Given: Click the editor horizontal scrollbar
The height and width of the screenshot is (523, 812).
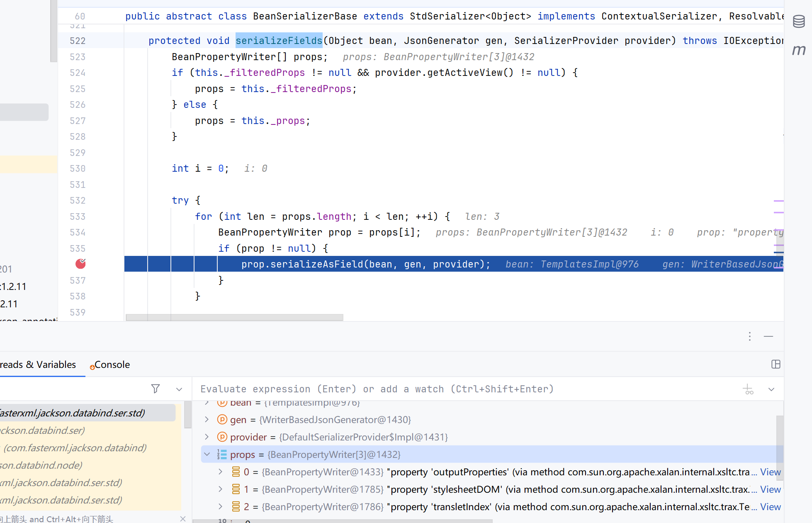Looking at the screenshot, I should click(x=234, y=317).
